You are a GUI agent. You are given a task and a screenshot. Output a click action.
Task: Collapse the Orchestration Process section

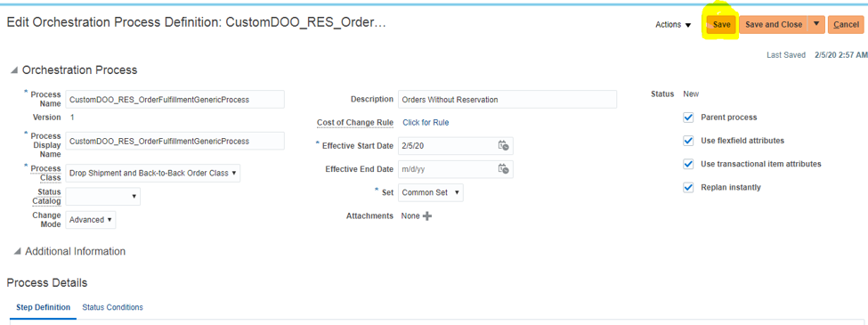[14, 70]
